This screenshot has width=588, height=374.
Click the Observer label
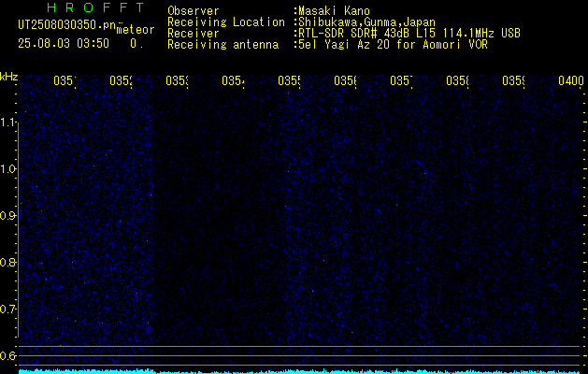194,11
